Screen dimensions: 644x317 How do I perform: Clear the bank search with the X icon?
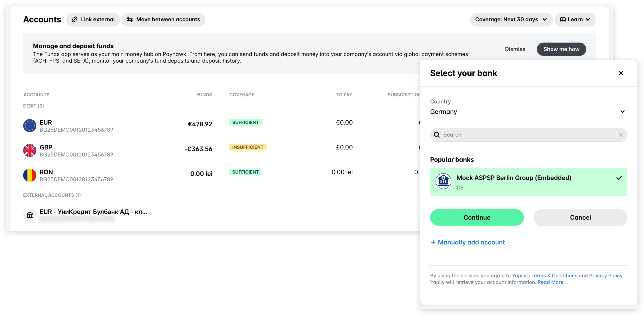pos(620,135)
